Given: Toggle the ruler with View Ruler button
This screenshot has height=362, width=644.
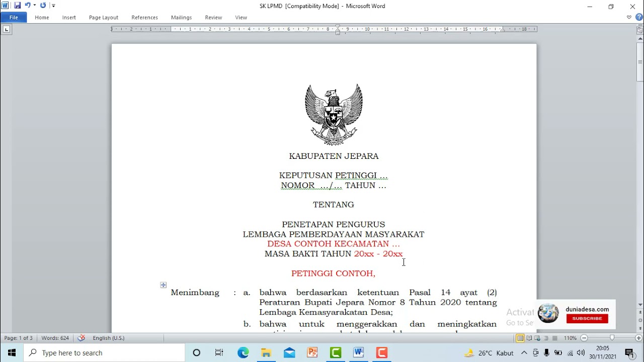Looking at the screenshot, I should click(x=640, y=30).
